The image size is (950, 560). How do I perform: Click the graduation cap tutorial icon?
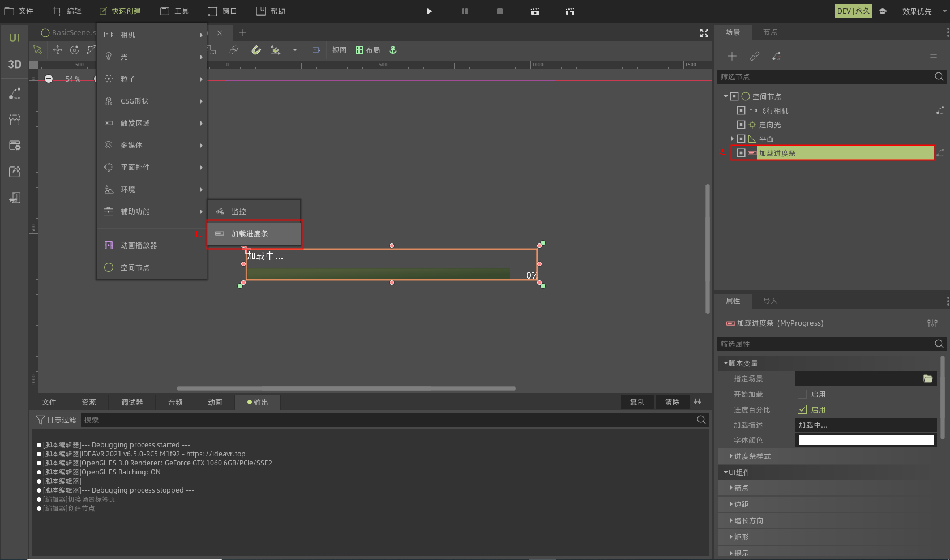pos(883,11)
